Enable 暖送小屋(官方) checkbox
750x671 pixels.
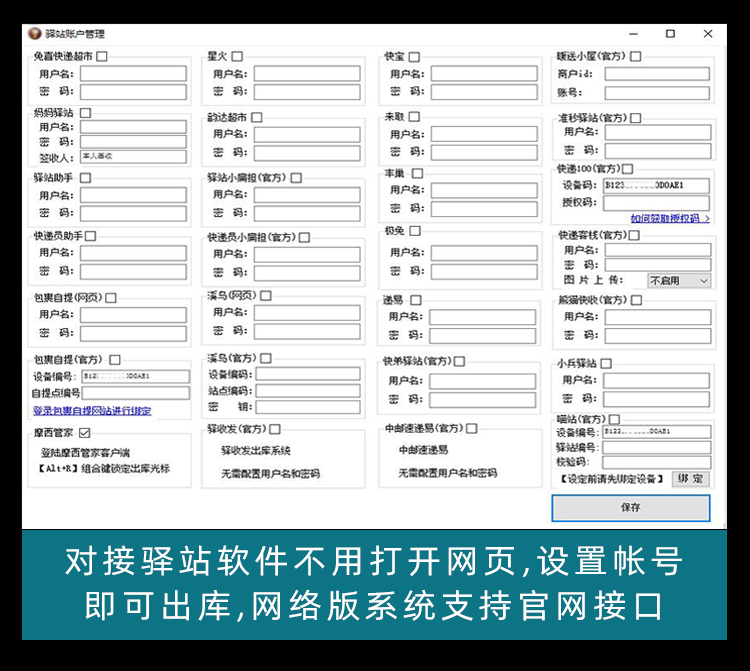click(635, 56)
